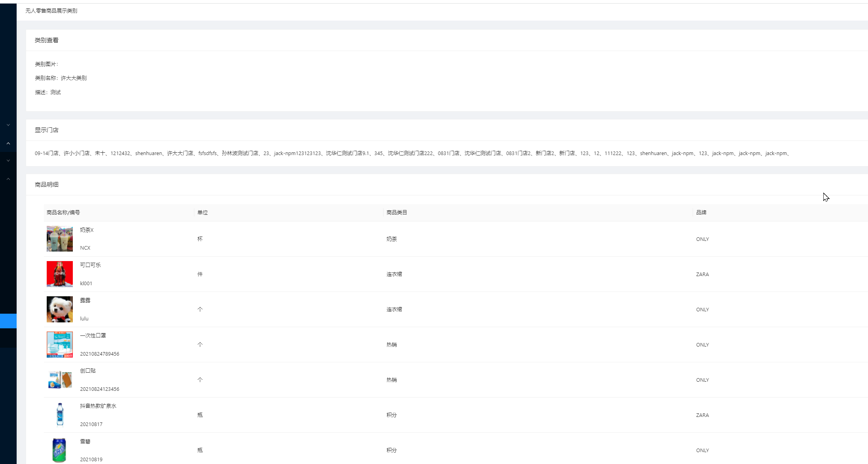This screenshot has width=868, height=464.
Task: Select the description text 测试
Action: pos(55,92)
